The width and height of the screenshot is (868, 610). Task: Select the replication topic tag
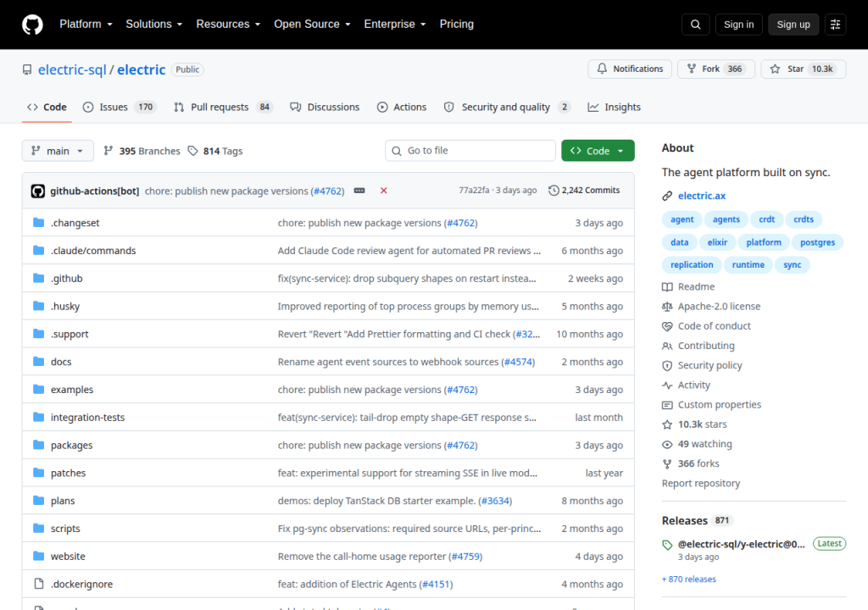click(692, 265)
